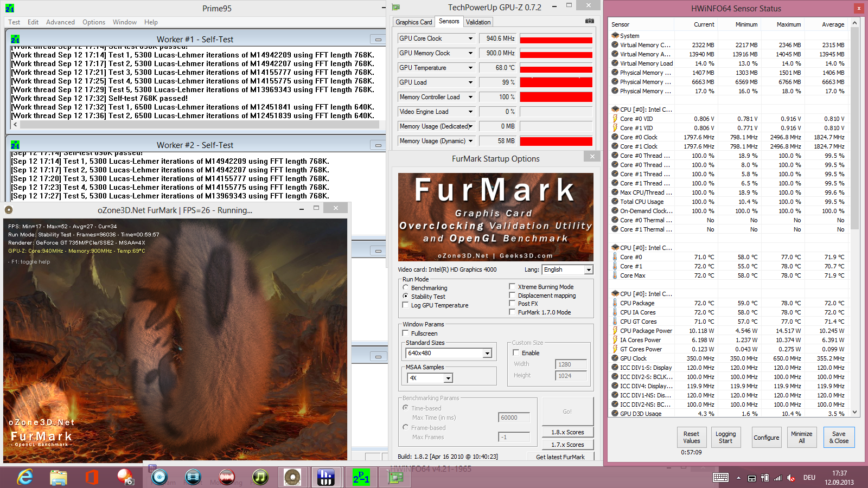Image resolution: width=868 pixels, height=488 pixels.
Task: Enable Xtreme Burning Mode
Action: tap(512, 286)
